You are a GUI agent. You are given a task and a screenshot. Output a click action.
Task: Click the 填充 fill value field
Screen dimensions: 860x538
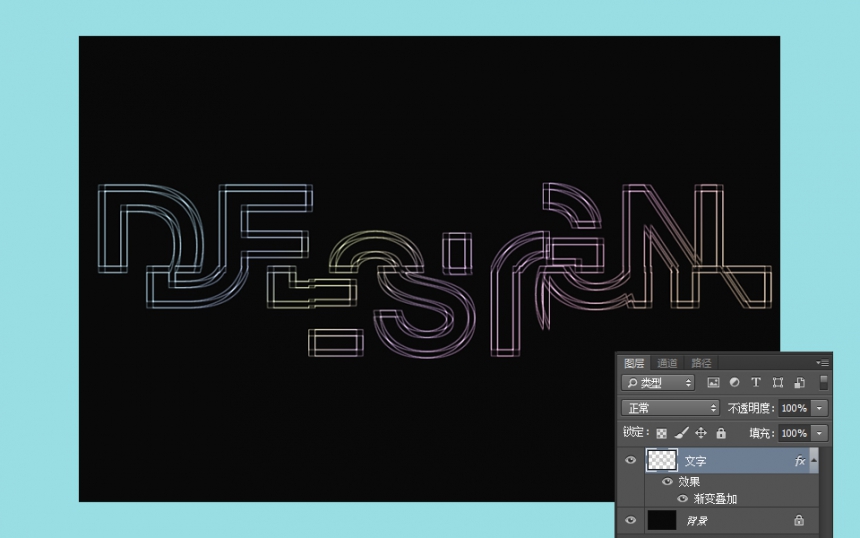794,433
